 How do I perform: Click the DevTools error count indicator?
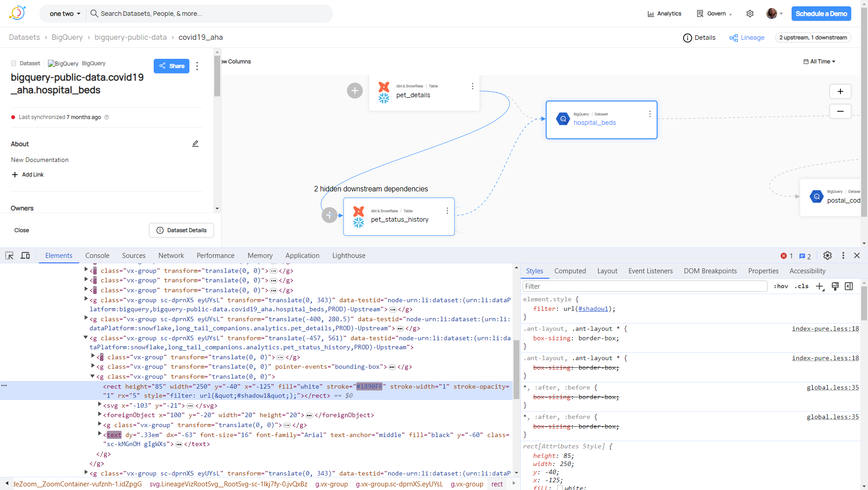[787, 256]
